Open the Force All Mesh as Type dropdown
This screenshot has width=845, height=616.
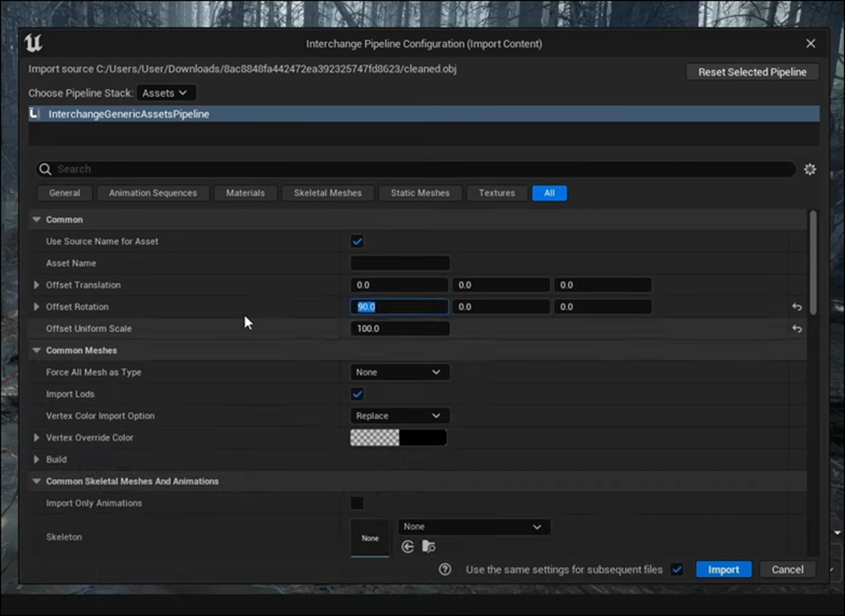tap(399, 372)
